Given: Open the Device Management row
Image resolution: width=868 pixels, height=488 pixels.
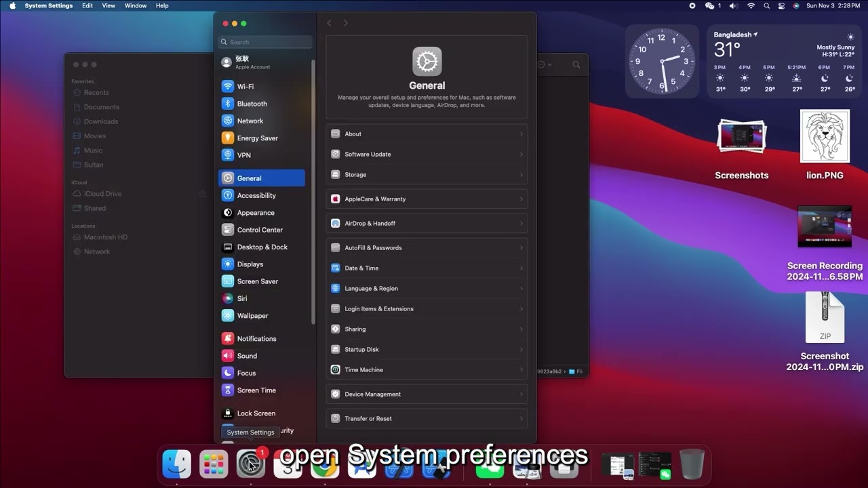Looking at the screenshot, I should click(427, 394).
